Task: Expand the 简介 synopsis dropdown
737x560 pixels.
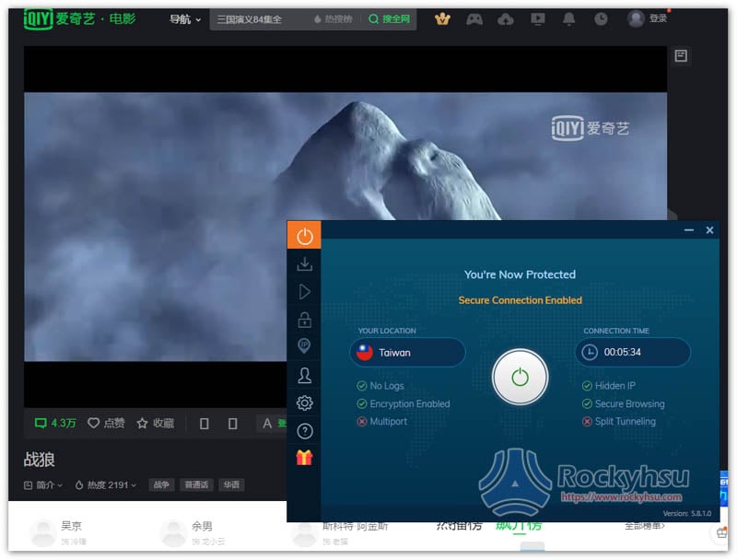Action: coord(42,484)
